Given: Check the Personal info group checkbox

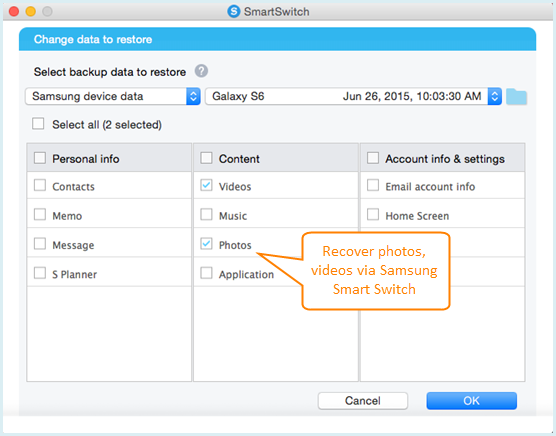Looking at the screenshot, I should tap(40, 158).
